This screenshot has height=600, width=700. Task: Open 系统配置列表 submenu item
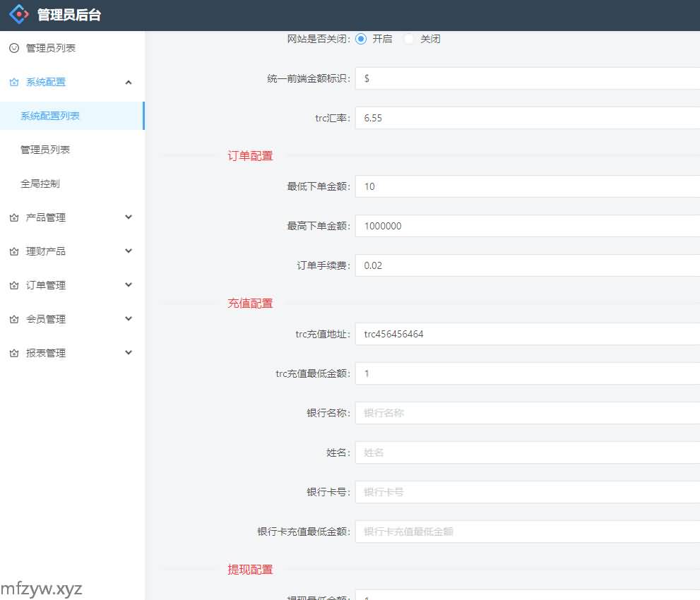[x=50, y=116]
